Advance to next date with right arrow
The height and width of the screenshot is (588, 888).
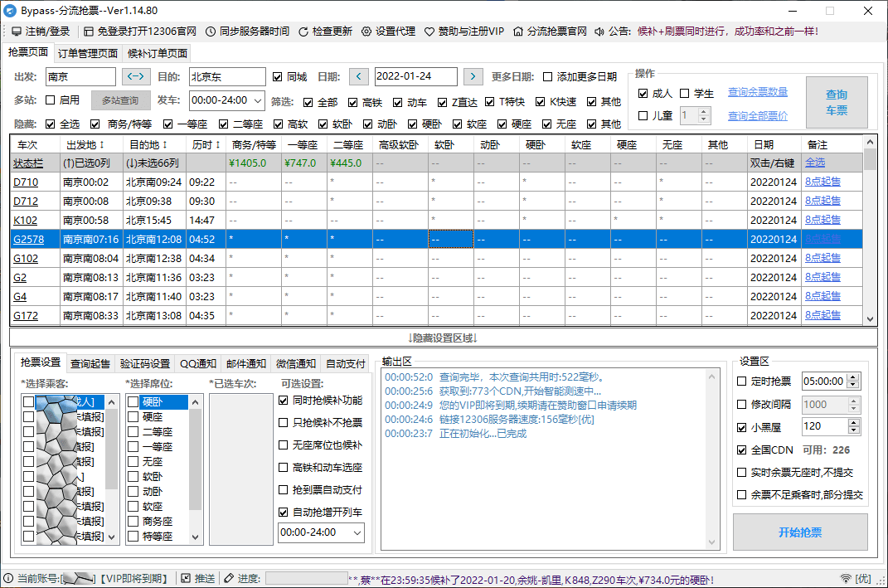click(x=473, y=76)
